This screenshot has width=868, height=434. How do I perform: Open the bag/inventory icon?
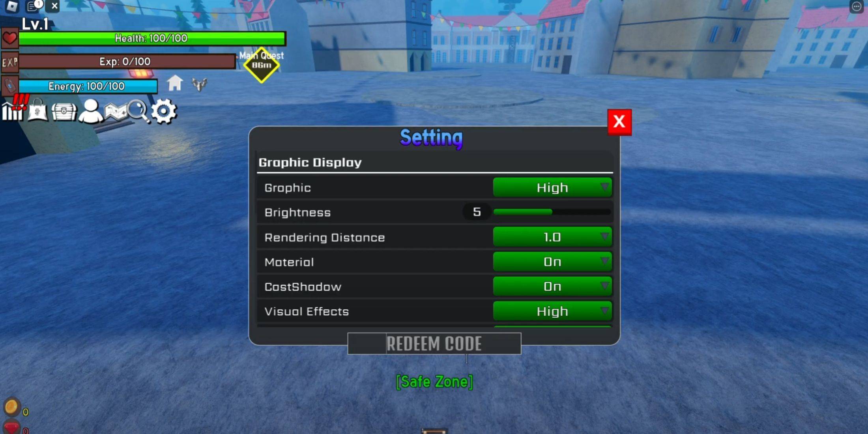tap(37, 111)
